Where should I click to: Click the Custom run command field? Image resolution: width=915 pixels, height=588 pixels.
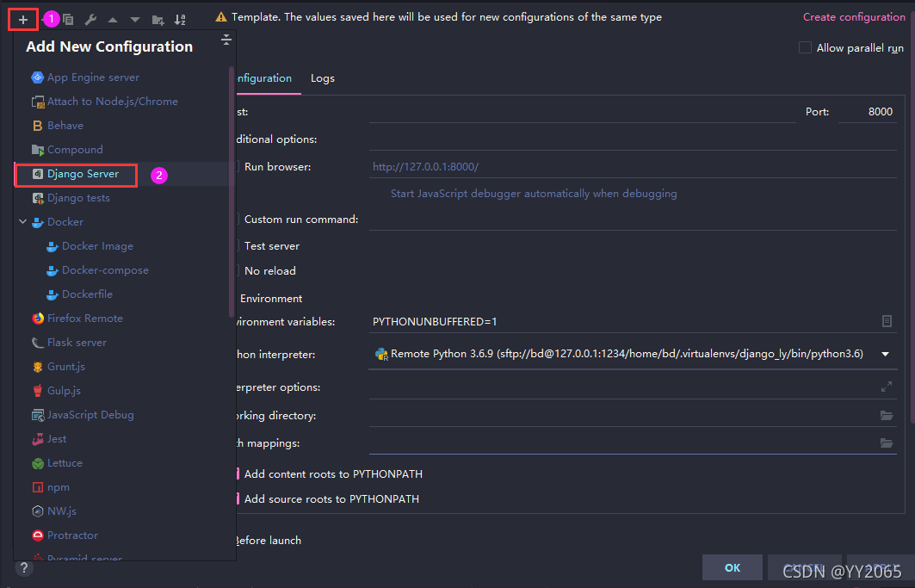633,220
